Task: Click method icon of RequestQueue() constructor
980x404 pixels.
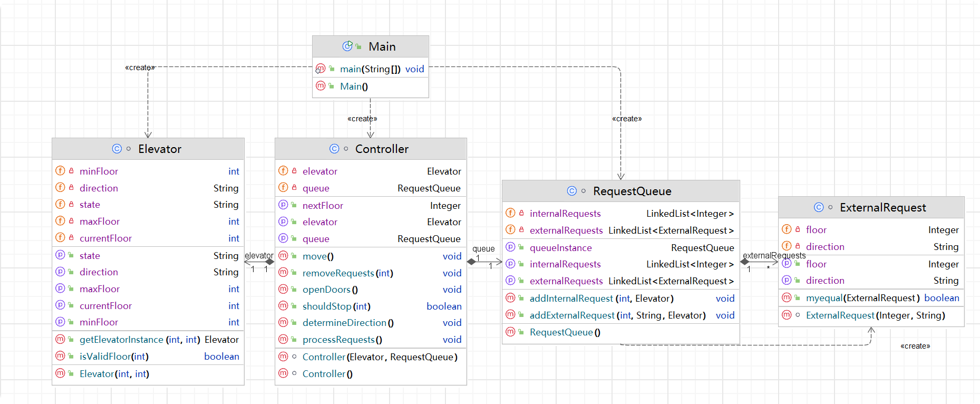Action: pos(510,332)
